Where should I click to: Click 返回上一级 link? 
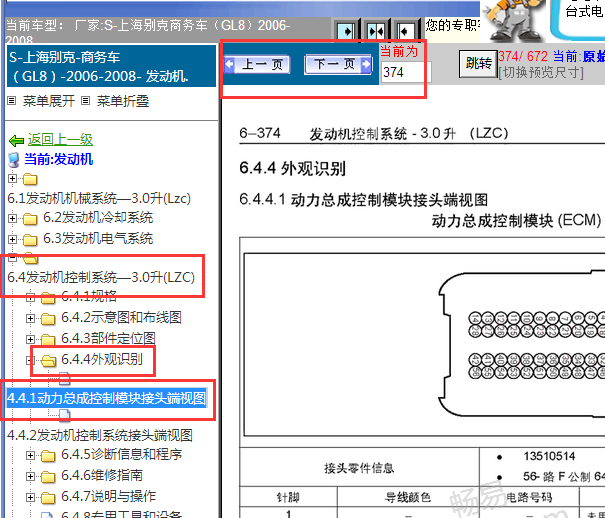tap(60, 140)
